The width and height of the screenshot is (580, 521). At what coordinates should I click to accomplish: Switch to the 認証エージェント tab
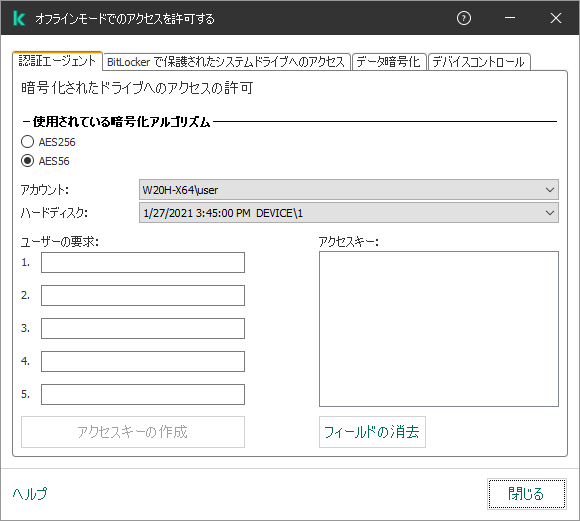click(57, 61)
